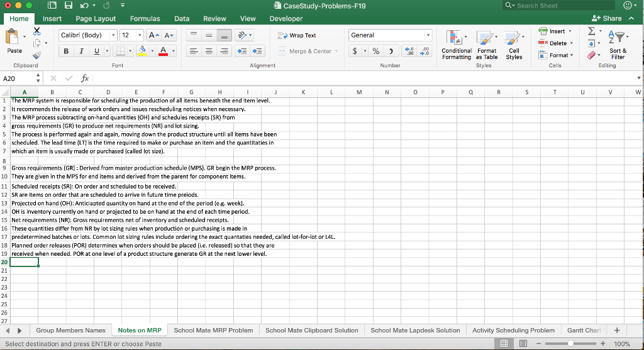
Task: Click the Copy icon in Clipboard group
Action: 37,43
